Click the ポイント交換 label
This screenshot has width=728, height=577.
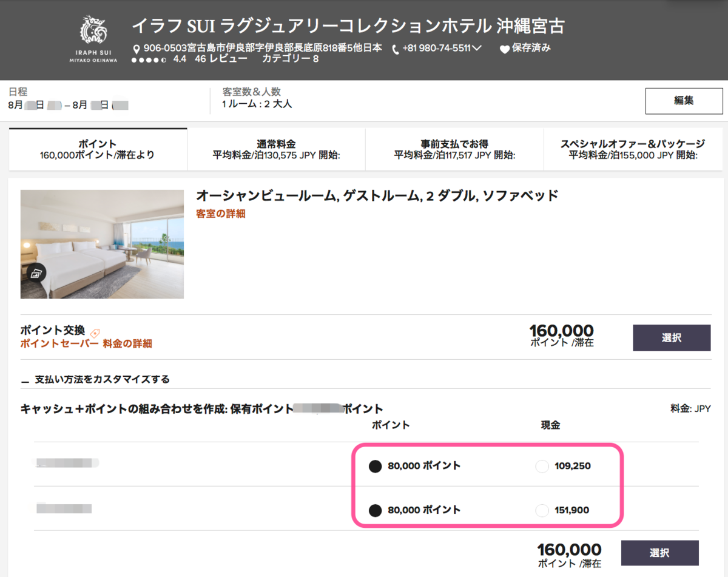53,332
